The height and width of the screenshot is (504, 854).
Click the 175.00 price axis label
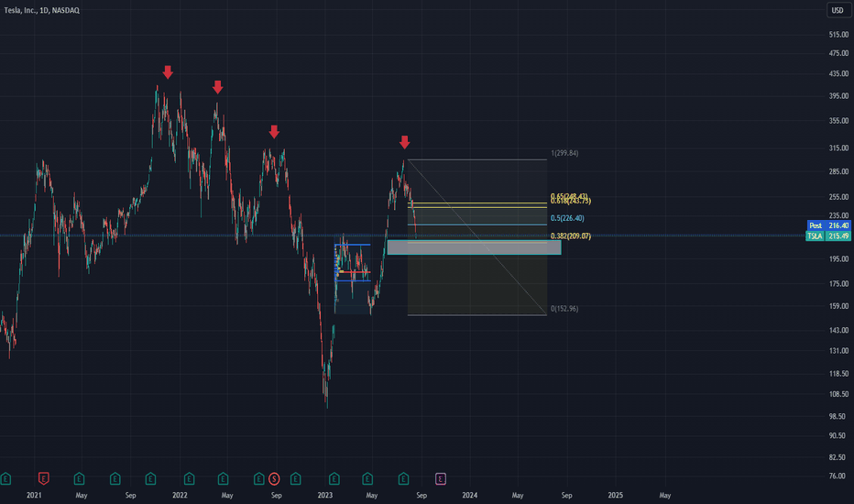838,284
